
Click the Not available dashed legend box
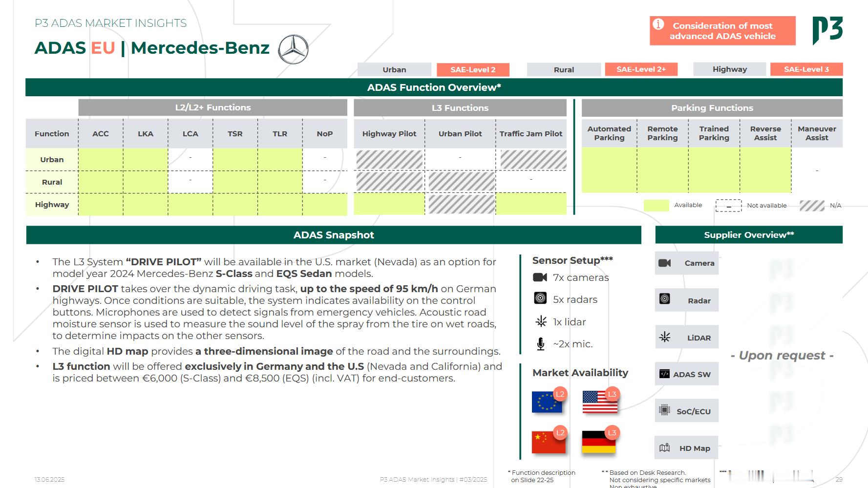[728, 206]
